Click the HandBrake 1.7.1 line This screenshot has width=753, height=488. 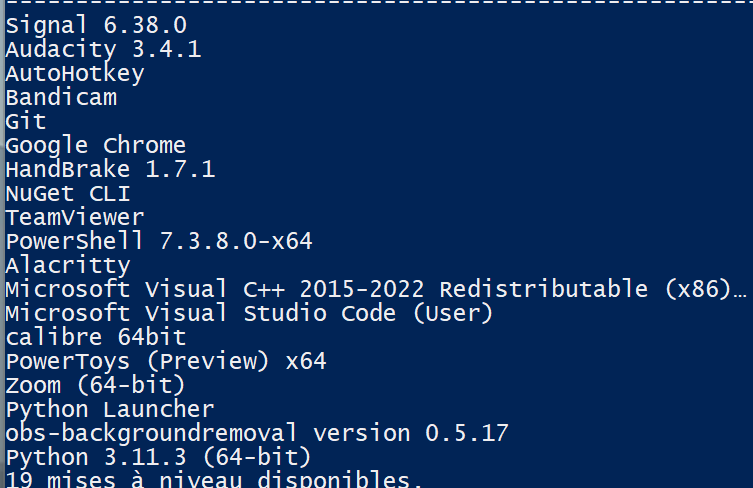point(110,169)
